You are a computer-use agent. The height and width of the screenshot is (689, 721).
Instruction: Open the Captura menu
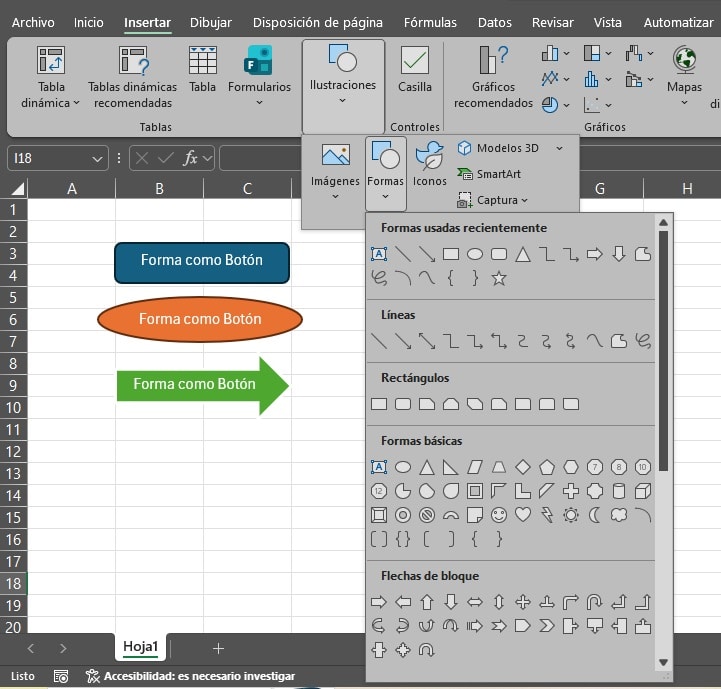click(x=492, y=200)
